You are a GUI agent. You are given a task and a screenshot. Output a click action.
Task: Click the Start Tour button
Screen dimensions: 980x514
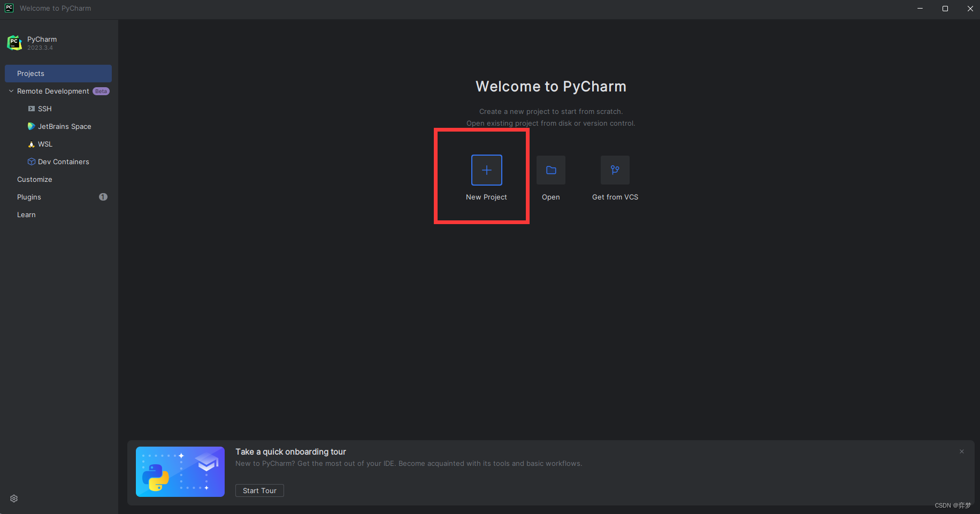coord(259,490)
